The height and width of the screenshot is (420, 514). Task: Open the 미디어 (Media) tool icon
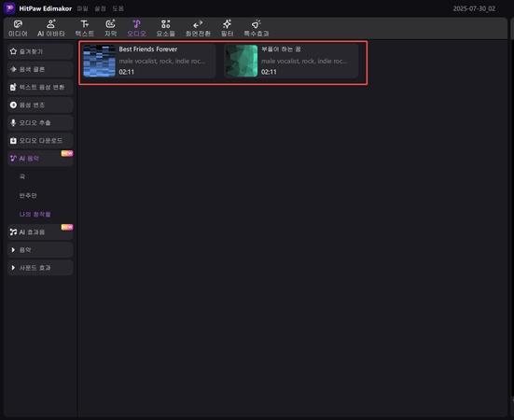(18, 24)
